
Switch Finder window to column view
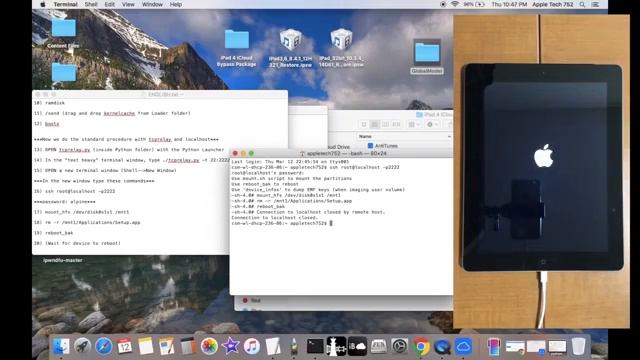click(x=385, y=124)
